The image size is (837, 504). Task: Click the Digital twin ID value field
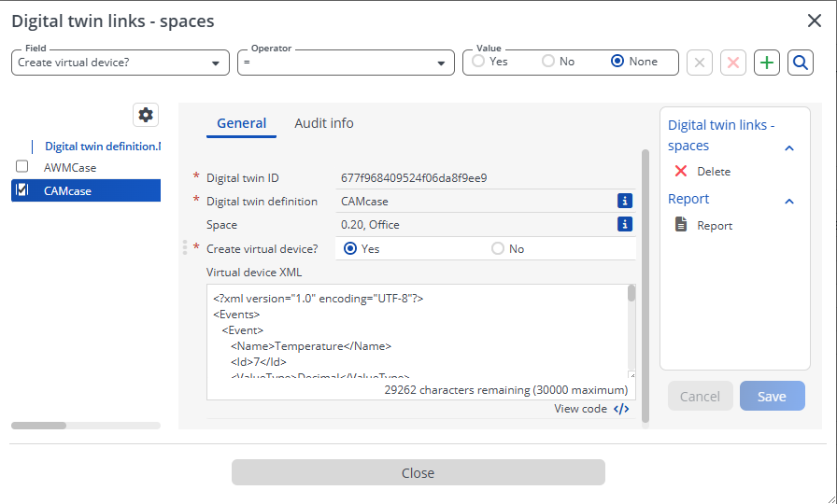click(486, 178)
